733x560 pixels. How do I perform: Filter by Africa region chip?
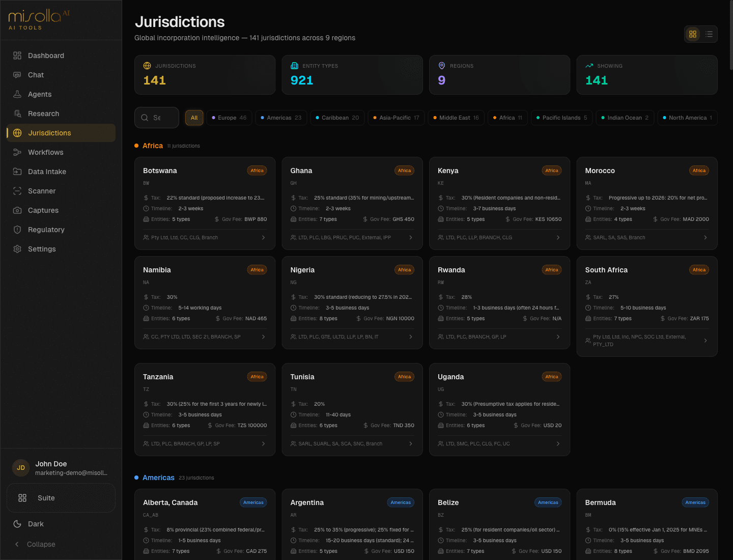(508, 118)
